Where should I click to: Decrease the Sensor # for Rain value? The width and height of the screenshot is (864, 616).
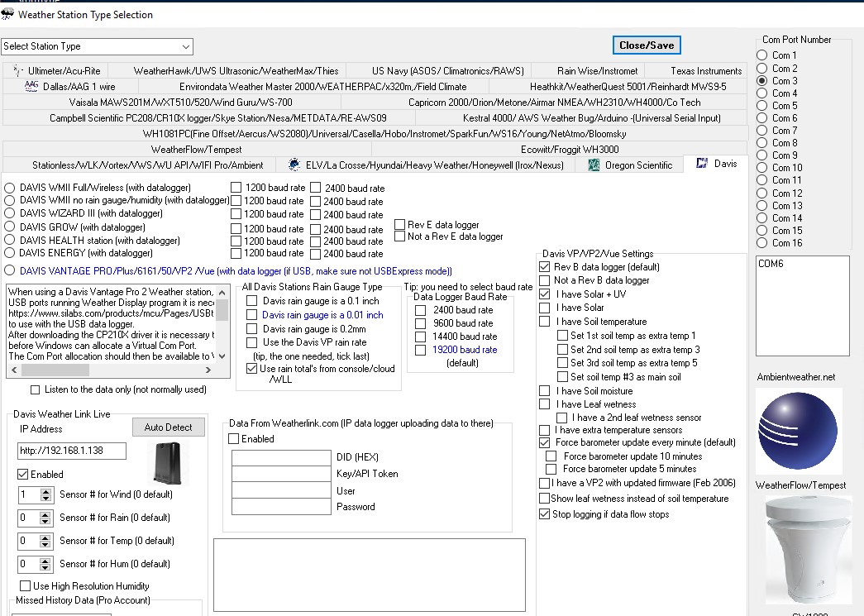point(45,521)
